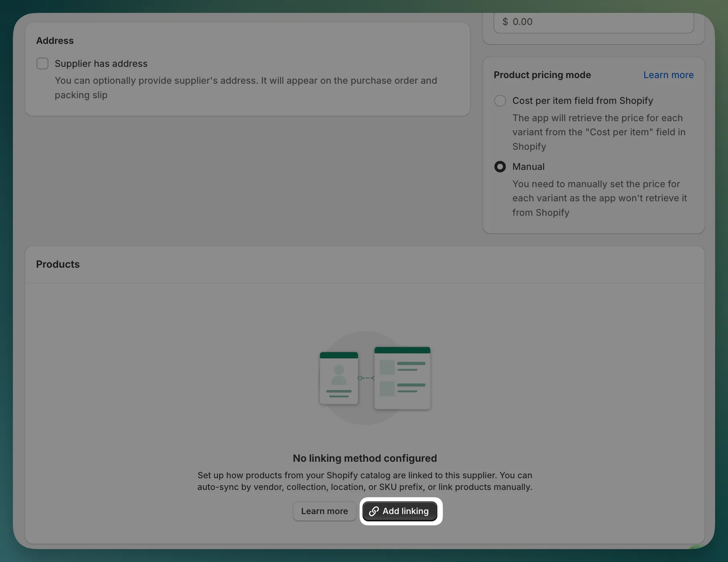Click the Manual option description text
728x562 pixels.
[599, 198]
